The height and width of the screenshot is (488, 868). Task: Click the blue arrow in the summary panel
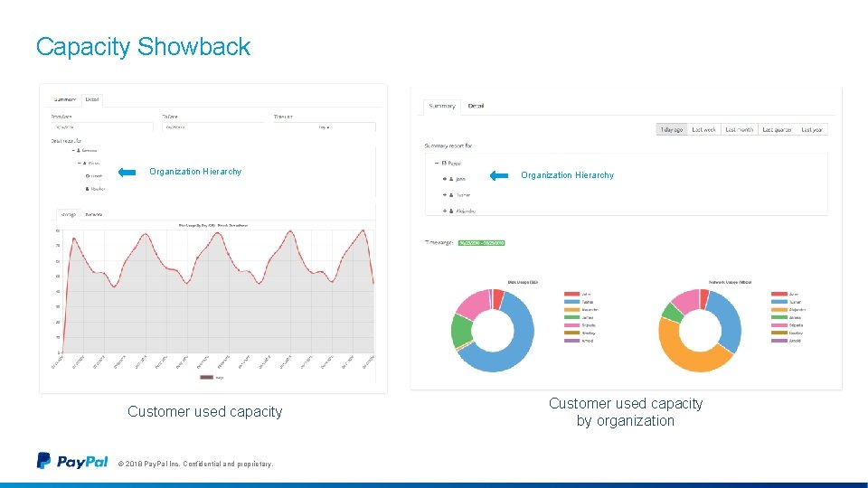click(499, 175)
